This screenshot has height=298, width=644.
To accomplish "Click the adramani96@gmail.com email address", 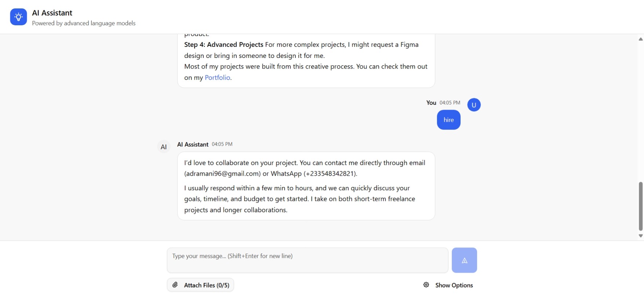I will [222, 173].
